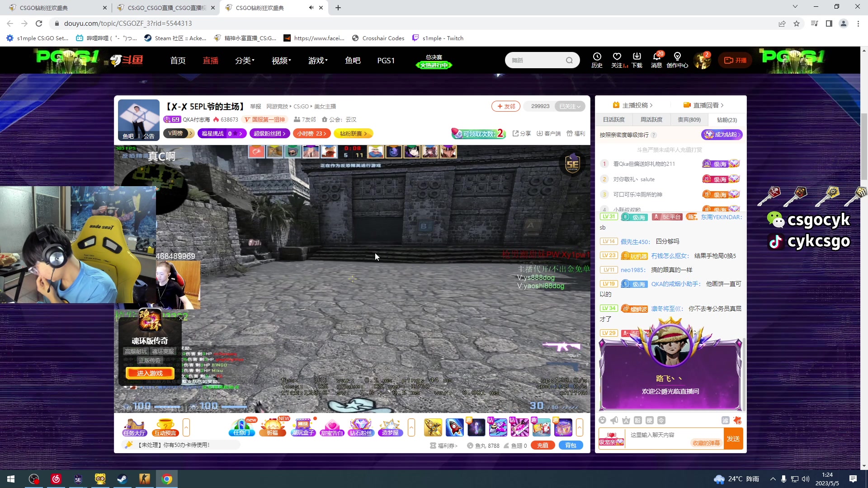Open PGS1 in navigation
Image resolution: width=868 pixels, height=488 pixels.
(386, 60)
